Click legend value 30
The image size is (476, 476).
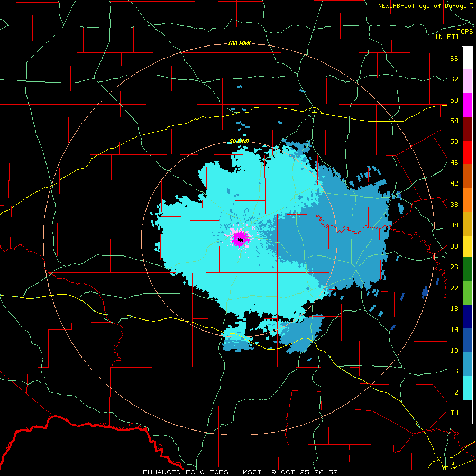[x=454, y=246]
